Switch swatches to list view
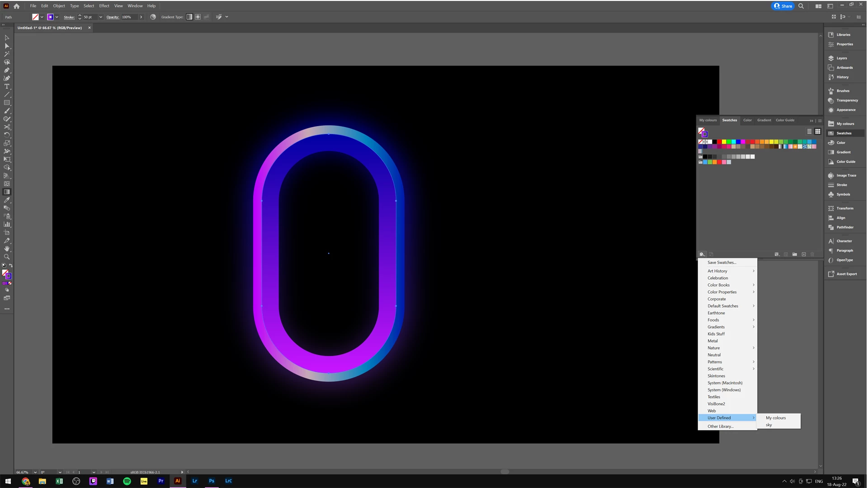Viewport: 868px width, 488px height. click(x=809, y=131)
